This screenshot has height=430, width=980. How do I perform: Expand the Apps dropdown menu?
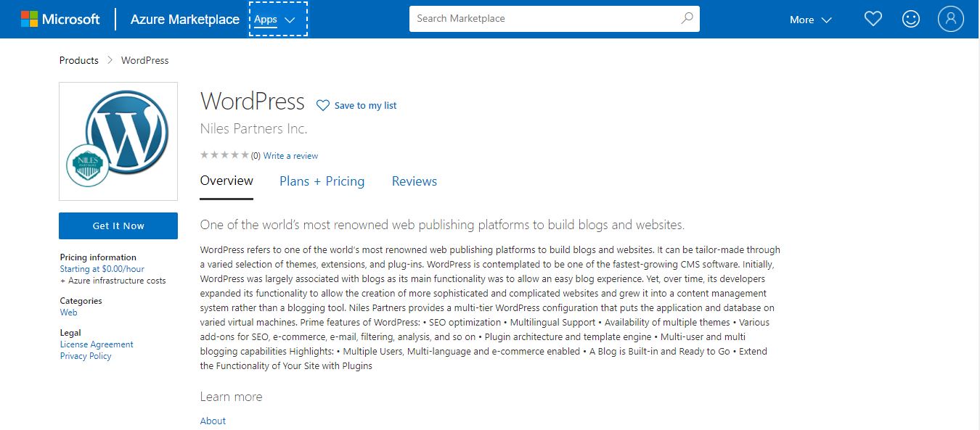click(x=278, y=20)
